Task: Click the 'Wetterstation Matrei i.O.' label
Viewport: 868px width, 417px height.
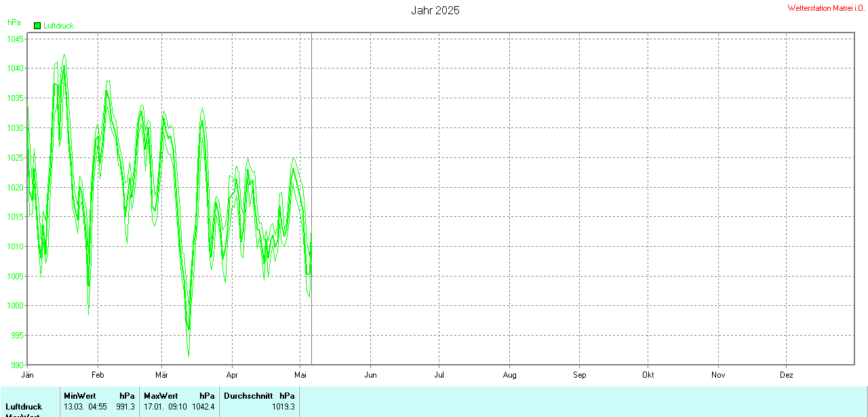Action: [826, 8]
